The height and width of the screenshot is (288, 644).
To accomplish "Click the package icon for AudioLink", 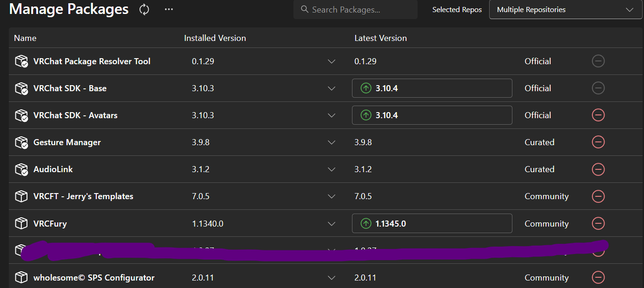I will coord(21,169).
